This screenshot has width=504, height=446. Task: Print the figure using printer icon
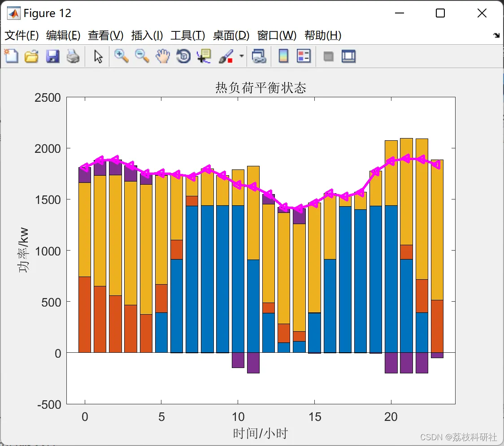(73, 56)
